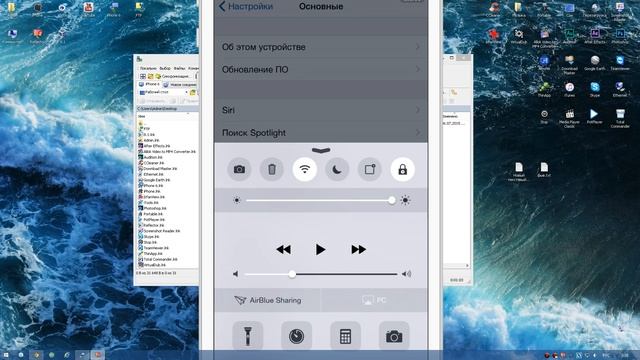Open AirBlue Sharing
Screen dimensions: 640x360
tap(268, 300)
